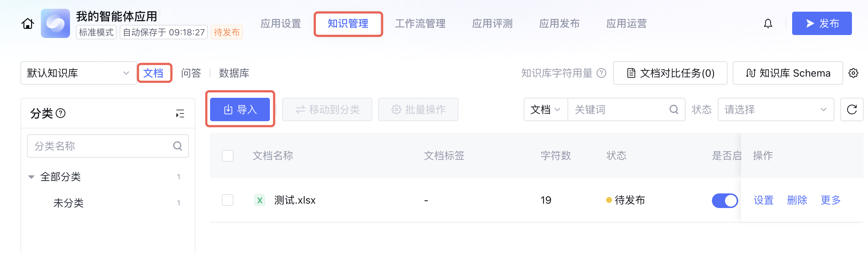Select all documents header checkbox

click(x=228, y=156)
